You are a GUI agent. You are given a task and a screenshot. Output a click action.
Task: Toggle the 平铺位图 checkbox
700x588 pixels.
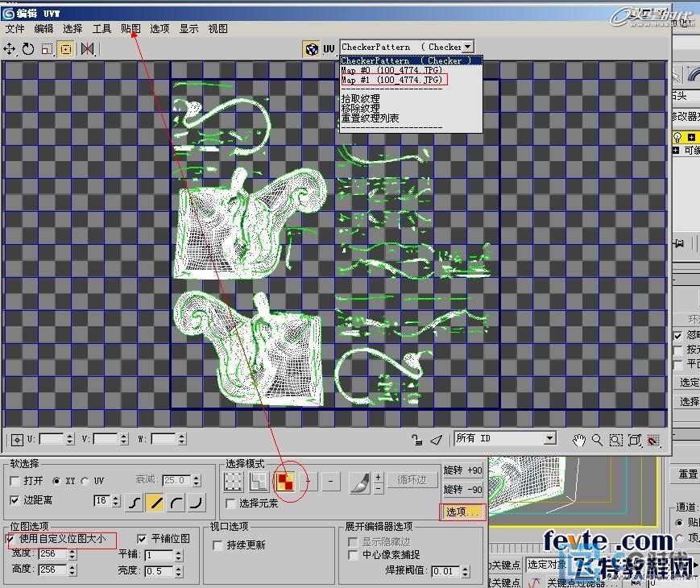[142, 540]
